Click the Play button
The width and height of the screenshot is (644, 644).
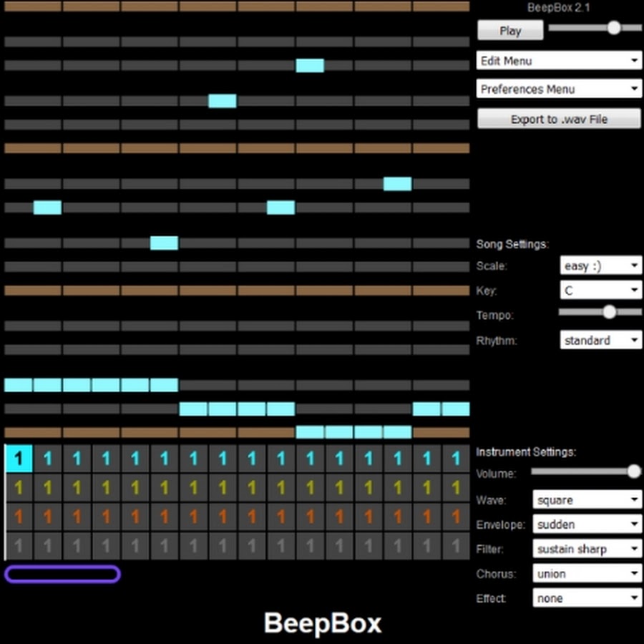click(x=510, y=30)
